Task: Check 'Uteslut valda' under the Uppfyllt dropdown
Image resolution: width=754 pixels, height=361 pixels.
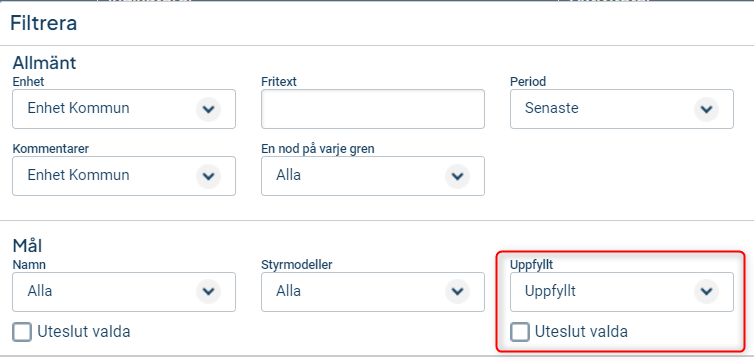Action: coord(520,332)
